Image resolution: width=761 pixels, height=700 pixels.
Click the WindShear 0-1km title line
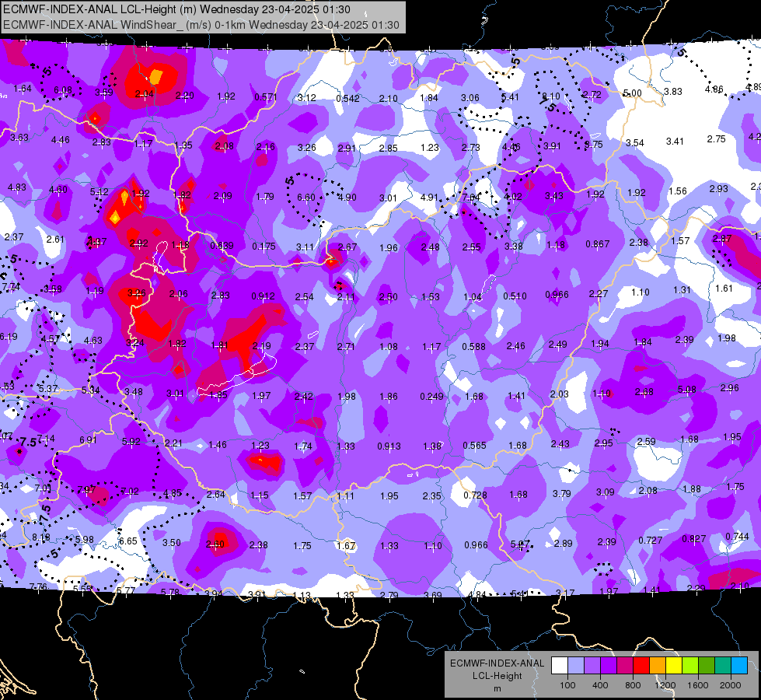click(x=201, y=25)
